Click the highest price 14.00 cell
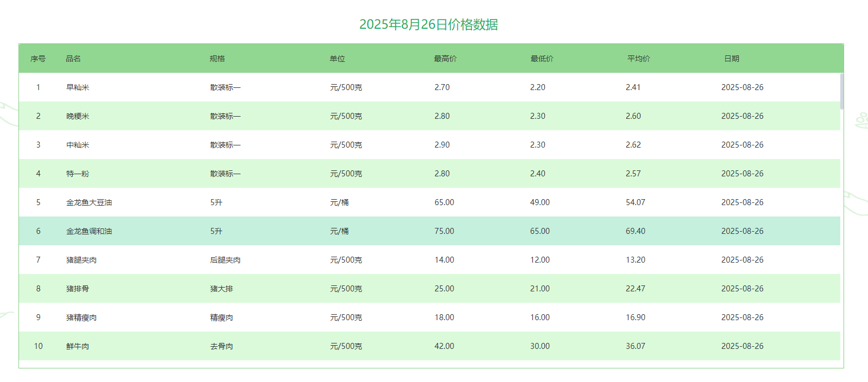The width and height of the screenshot is (868, 382). [444, 260]
